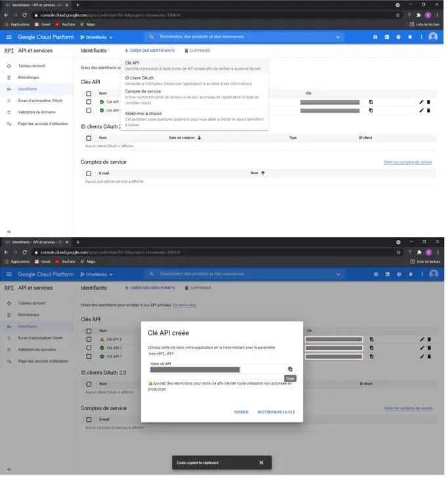The image size is (448, 477).
Task: Open navigation hamburger menu in window with open menu
Action: click(9, 37)
